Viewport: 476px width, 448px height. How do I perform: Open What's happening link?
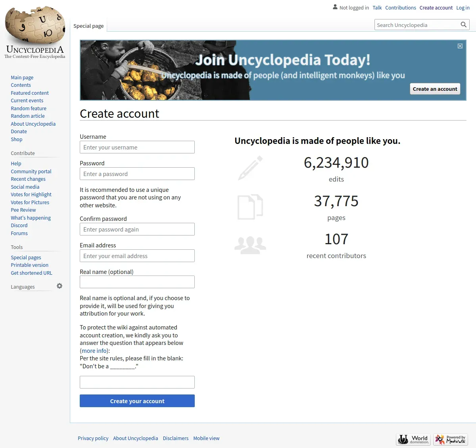click(31, 218)
